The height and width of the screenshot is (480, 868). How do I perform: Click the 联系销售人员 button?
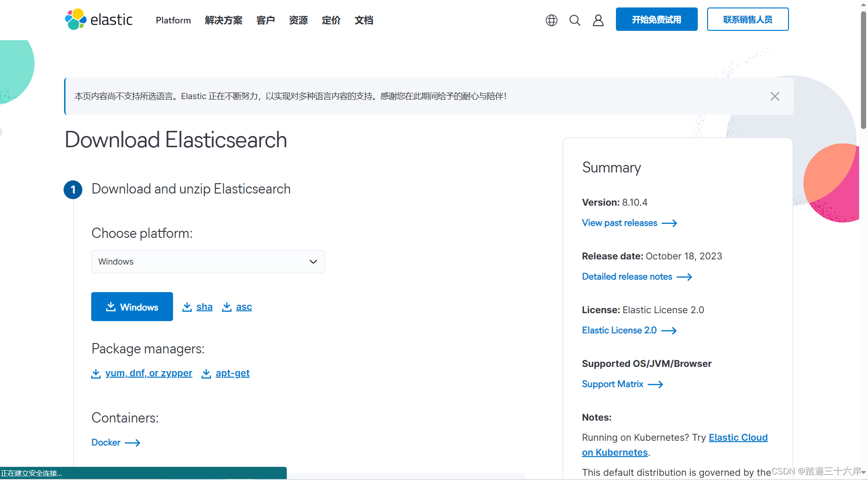(748, 19)
